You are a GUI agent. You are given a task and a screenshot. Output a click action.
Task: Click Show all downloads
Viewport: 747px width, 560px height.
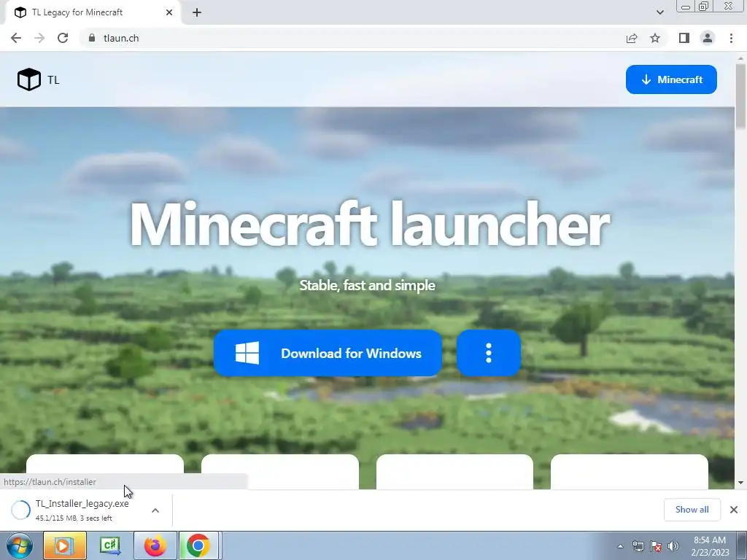tap(692, 510)
